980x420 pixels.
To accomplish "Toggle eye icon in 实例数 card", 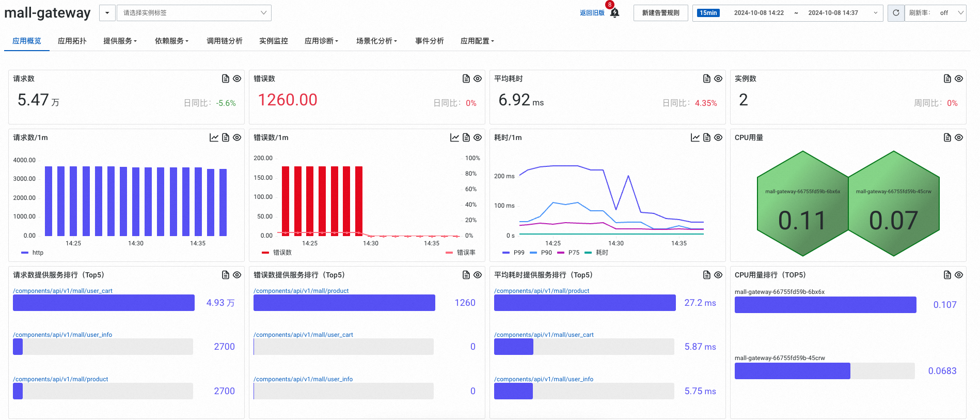I will pos(959,79).
